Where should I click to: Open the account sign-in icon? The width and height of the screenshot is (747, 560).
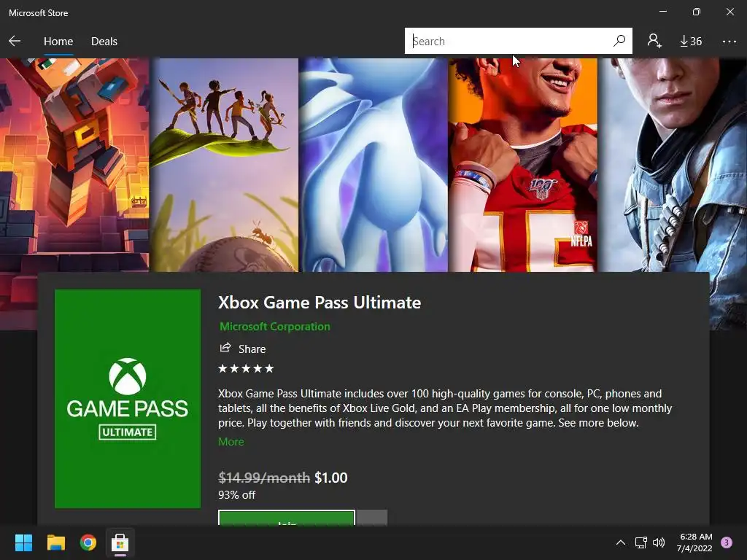654,41
